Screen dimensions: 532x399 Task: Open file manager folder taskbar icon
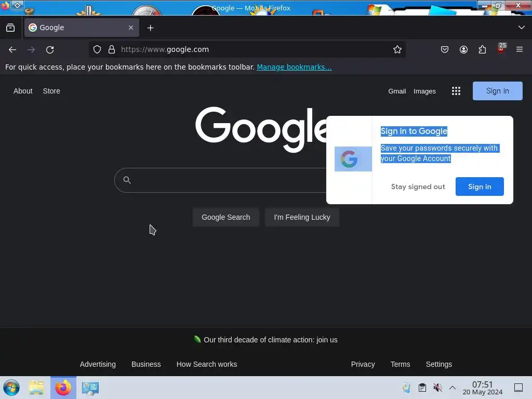[x=36, y=388]
